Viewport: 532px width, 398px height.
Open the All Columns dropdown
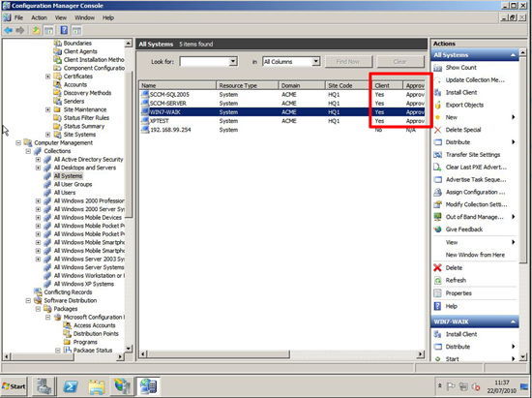(315, 62)
